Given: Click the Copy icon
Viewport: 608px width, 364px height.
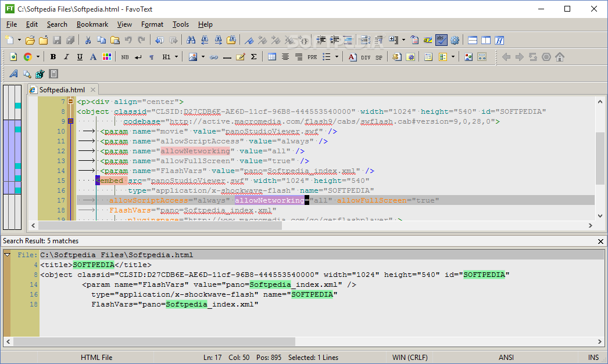Looking at the screenshot, I should 101,40.
